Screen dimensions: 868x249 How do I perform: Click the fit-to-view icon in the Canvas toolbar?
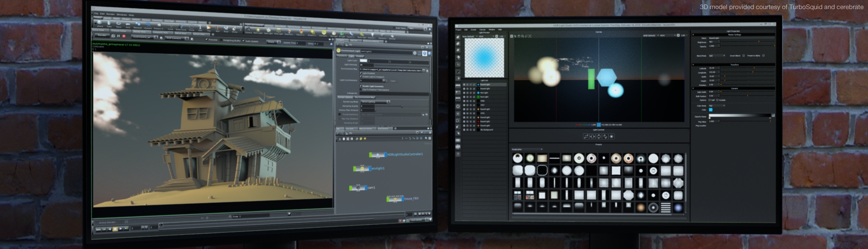(x=530, y=36)
